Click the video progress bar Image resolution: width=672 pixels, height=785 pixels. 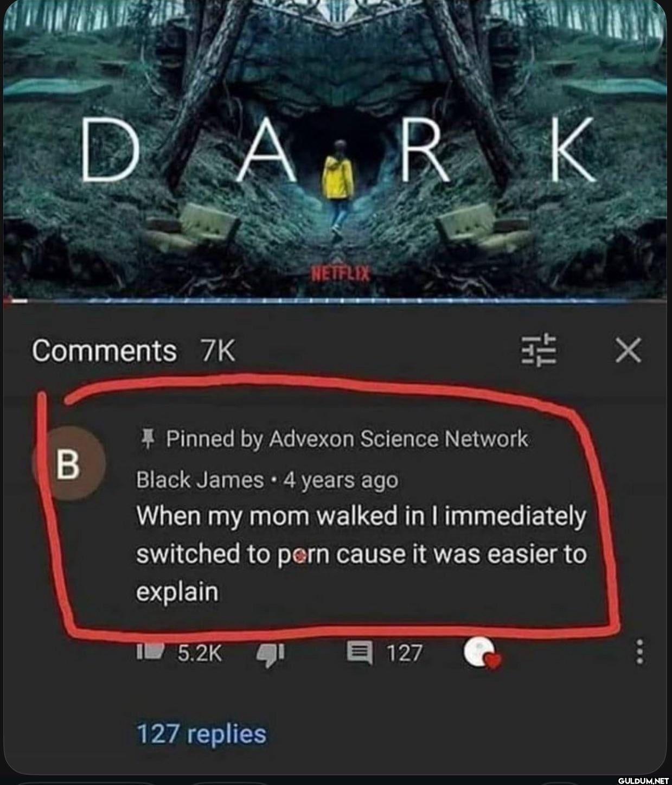click(x=336, y=299)
